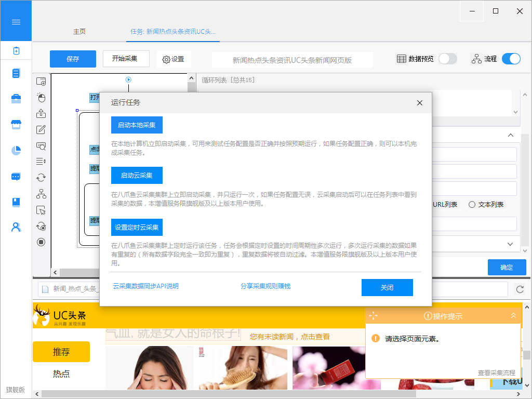Open the hamburger menu in the sidebar

point(16,22)
